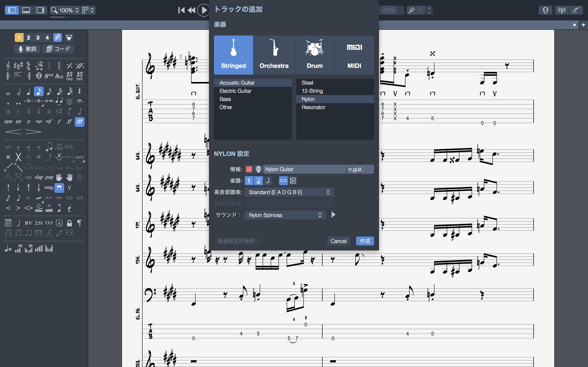This screenshot has height=367, width=588.
Task: Toggle tablature notation for new track
Action: [x=249, y=181]
